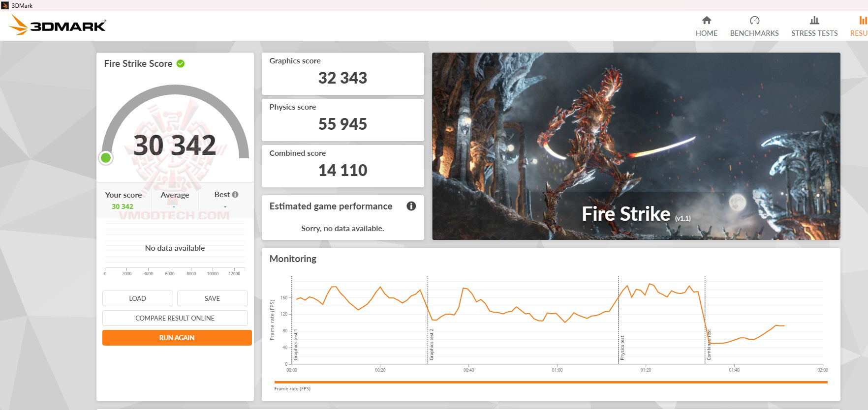
Task: Click the 3DMark logo in the header
Action: pos(58,25)
